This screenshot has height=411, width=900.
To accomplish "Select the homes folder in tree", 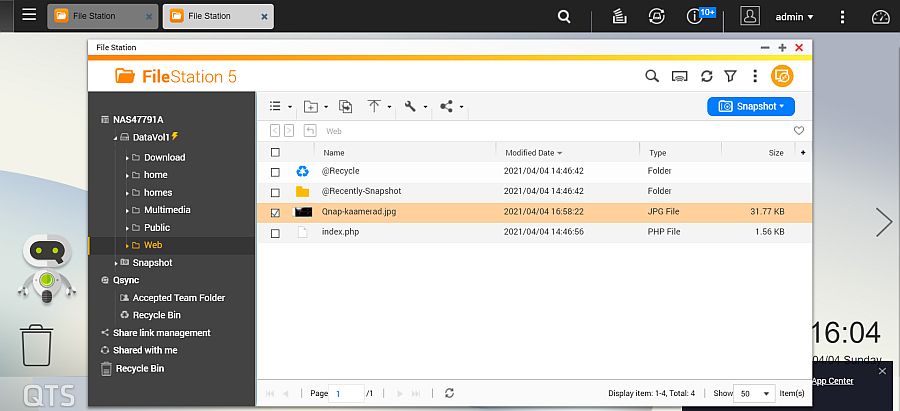I will 158,192.
